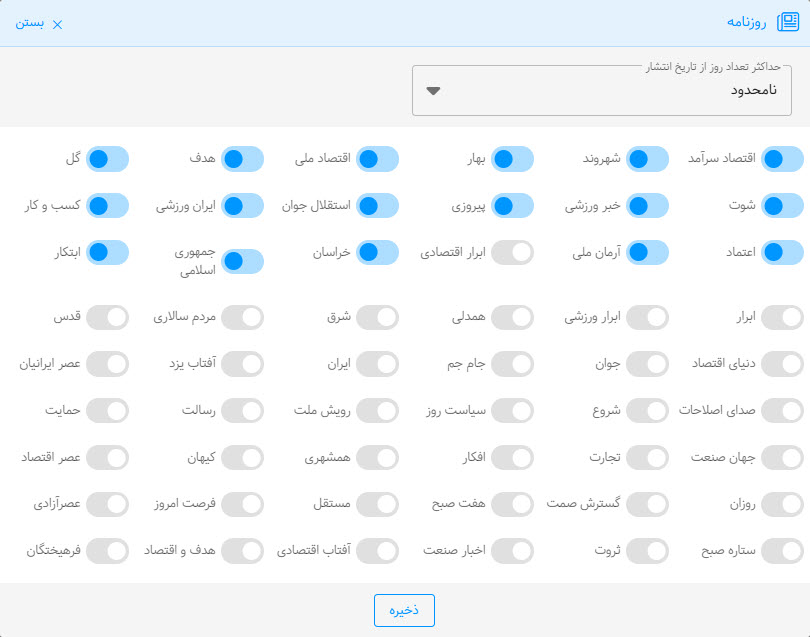
Task: Open the نامحدود days dropdown
Action: coord(602,91)
